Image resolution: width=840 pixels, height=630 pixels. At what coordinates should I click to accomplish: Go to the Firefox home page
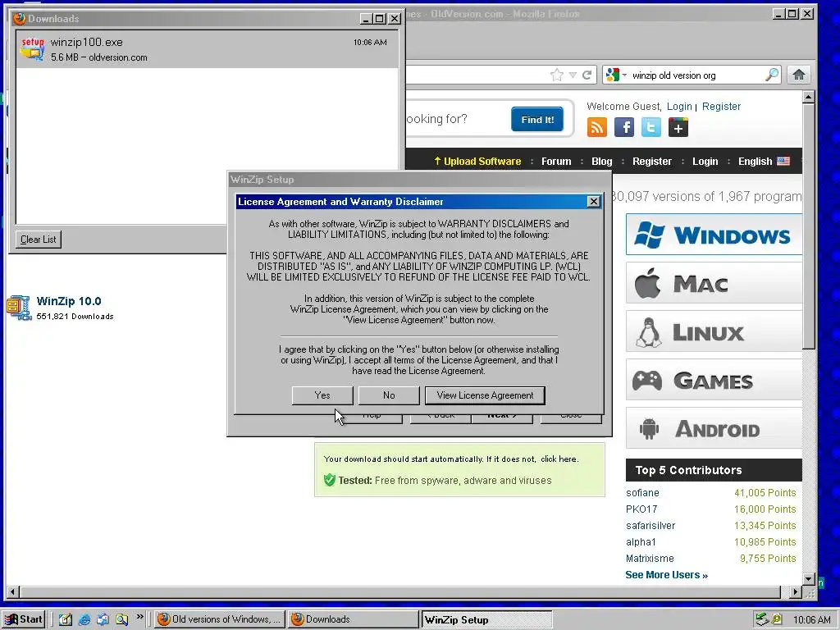click(799, 75)
